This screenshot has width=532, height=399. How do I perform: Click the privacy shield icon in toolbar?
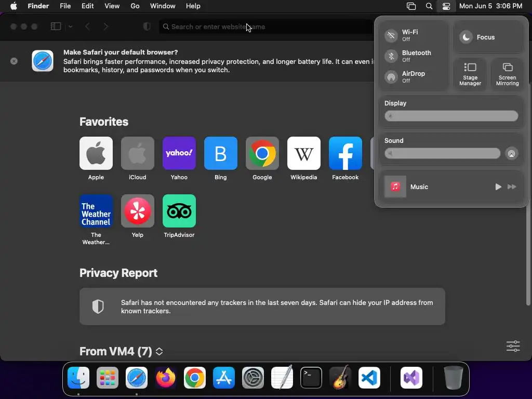[x=147, y=26]
